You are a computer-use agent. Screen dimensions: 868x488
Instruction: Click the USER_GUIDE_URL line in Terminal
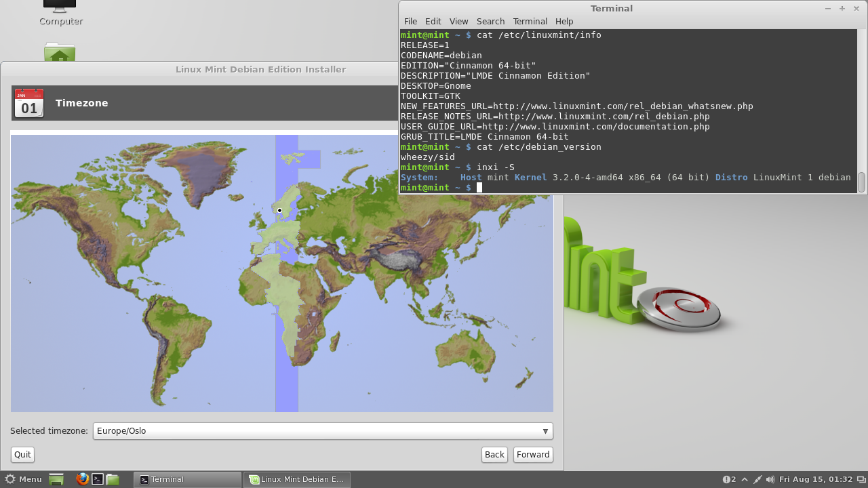(555, 127)
